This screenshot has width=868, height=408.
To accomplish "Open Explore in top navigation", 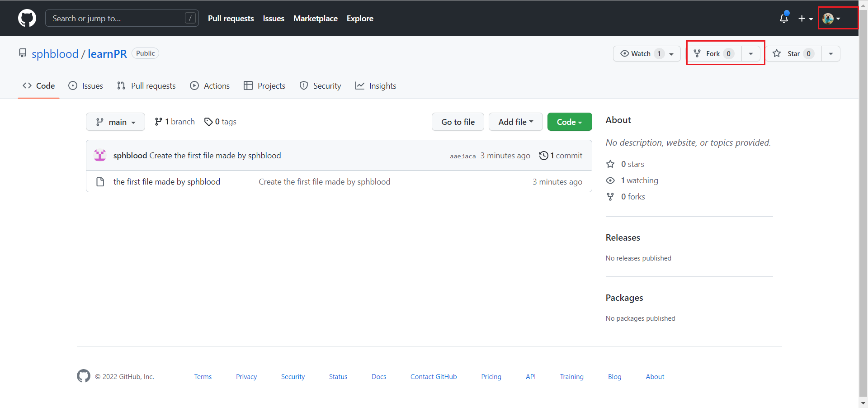I will click(360, 19).
